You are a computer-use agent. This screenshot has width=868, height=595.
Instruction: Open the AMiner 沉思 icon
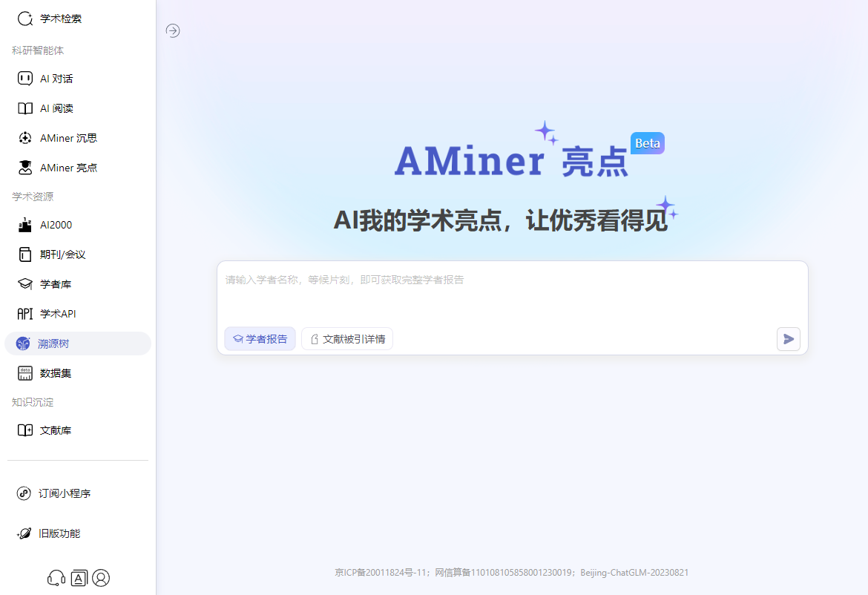(25, 138)
